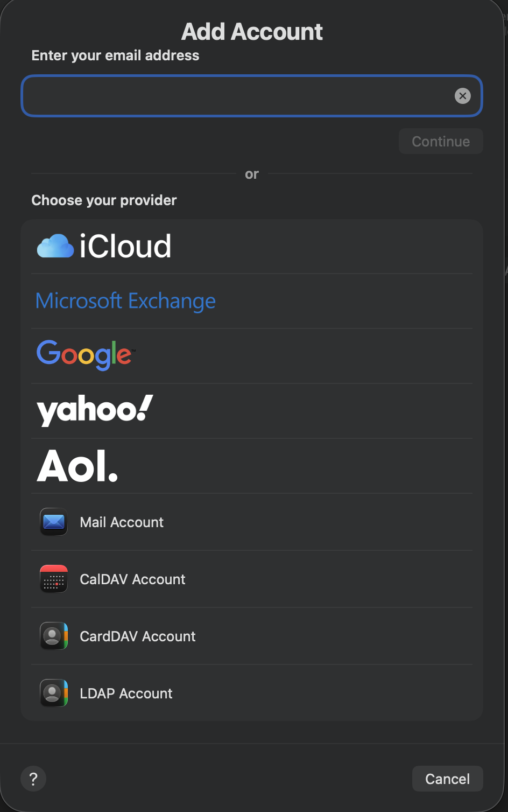Click the Mail Account envelope icon
This screenshot has height=812, width=508.
tap(53, 522)
